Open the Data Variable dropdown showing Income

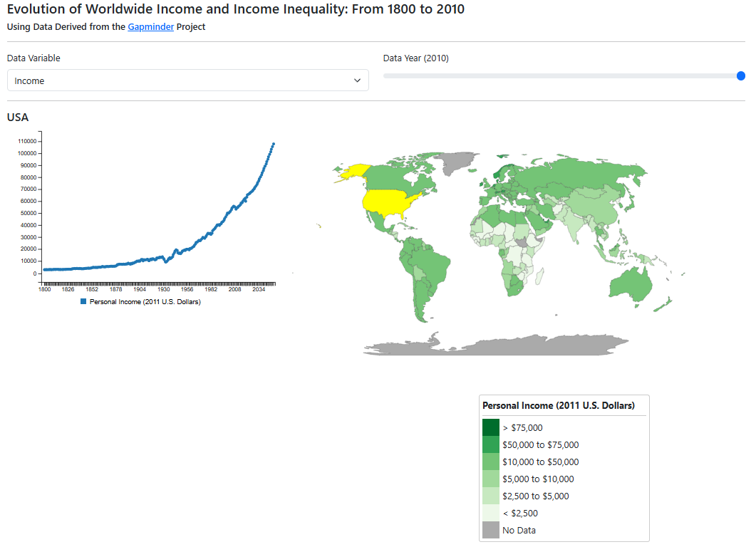click(187, 80)
